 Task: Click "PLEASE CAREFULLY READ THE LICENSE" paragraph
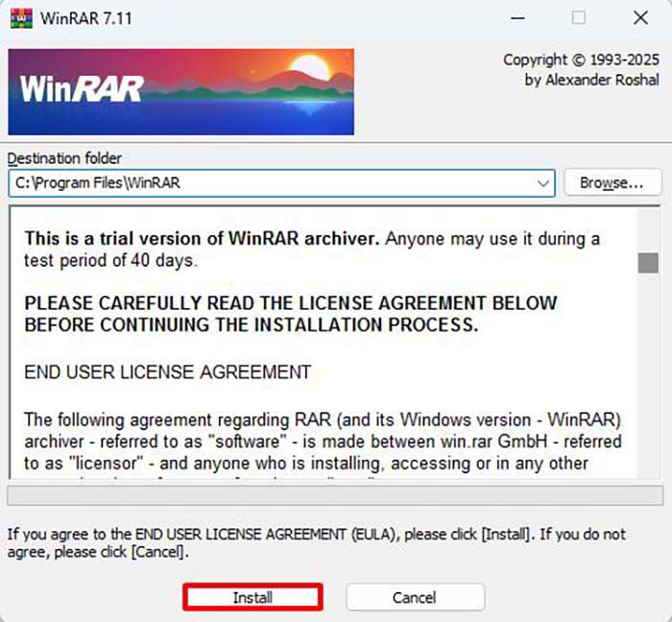[291, 314]
